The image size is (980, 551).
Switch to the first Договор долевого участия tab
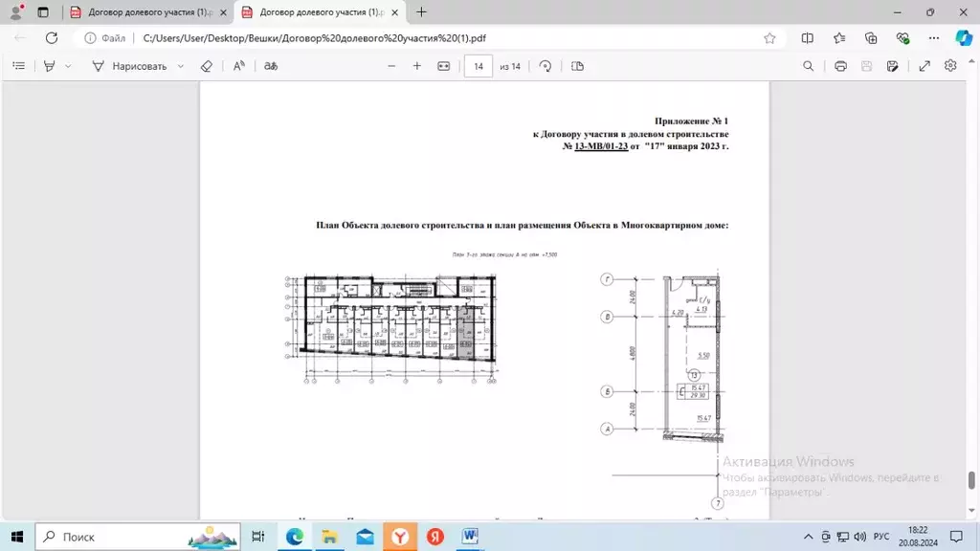coord(144,13)
